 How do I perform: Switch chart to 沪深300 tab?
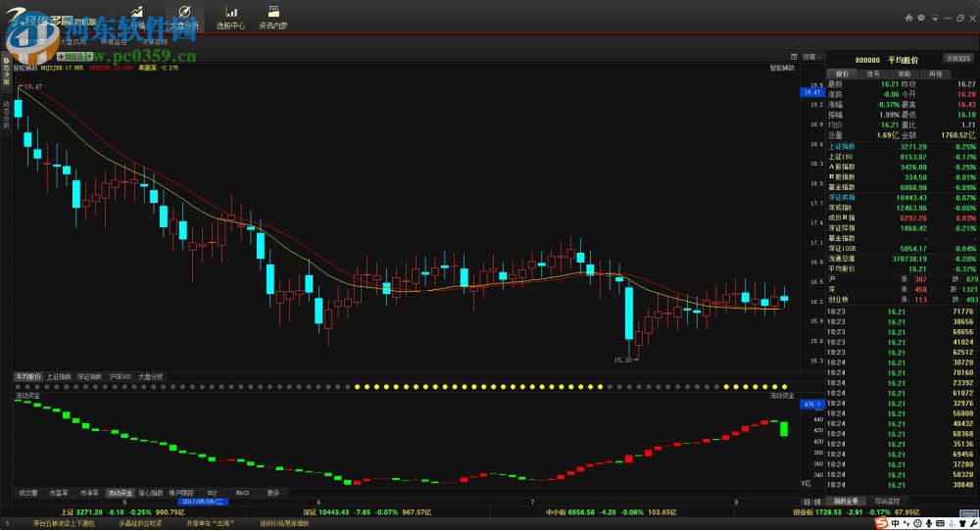pos(120,377)
